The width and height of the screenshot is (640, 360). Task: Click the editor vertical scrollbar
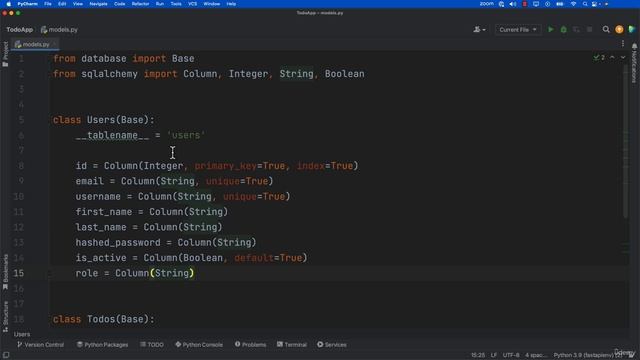tap(625, 141)
